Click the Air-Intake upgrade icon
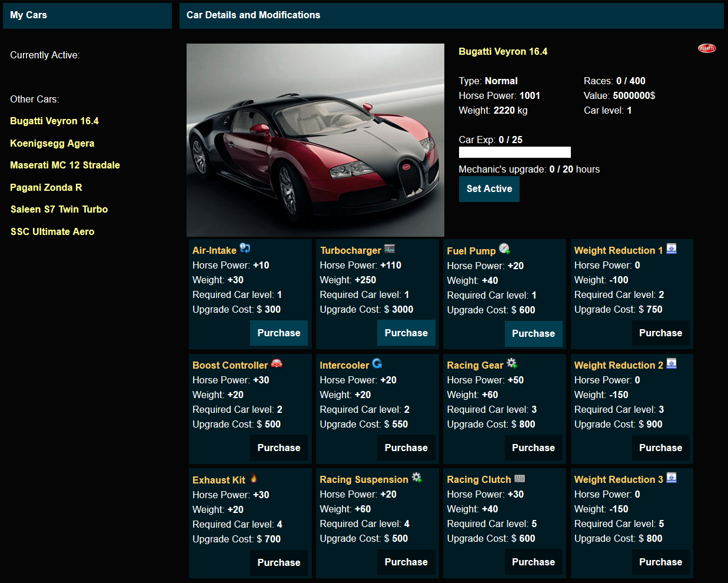This screenshot has width=728, height=583. (x=245, y=249)
